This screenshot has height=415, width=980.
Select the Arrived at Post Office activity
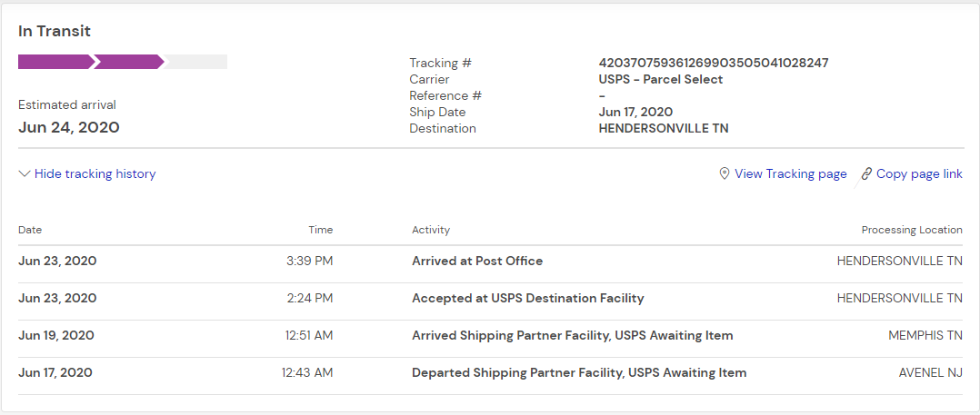click(x=476, y=261)
